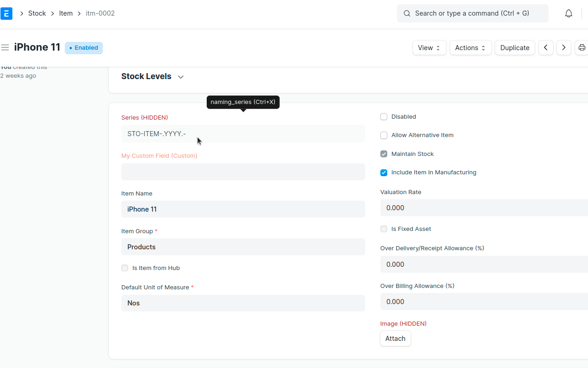Edit the Valuation Rate field
The image size is (588, 368).
(x=484, y=208)
